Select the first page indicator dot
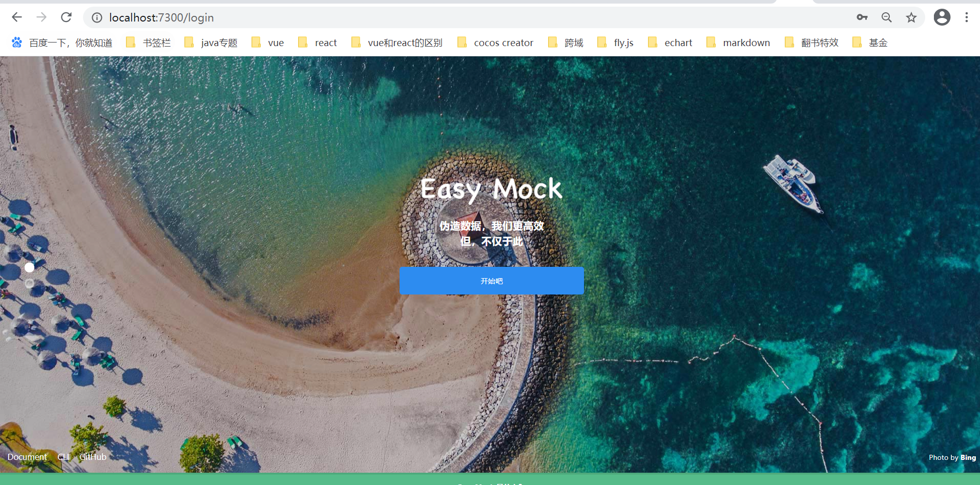Image resolution: width=980 pixels, height=485 pixels. (x=30, y=267)
